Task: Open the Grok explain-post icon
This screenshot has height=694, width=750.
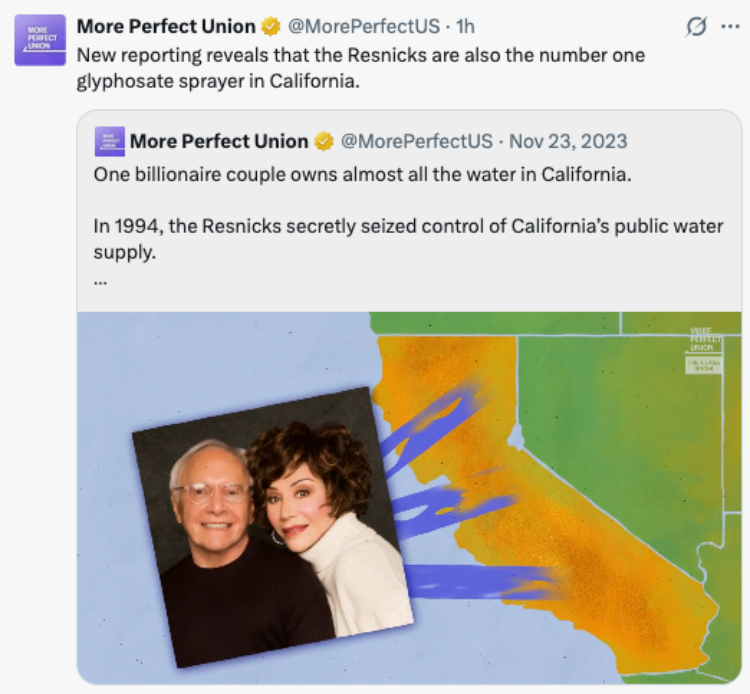Action: pyautogui.click(x=696, y=27)
